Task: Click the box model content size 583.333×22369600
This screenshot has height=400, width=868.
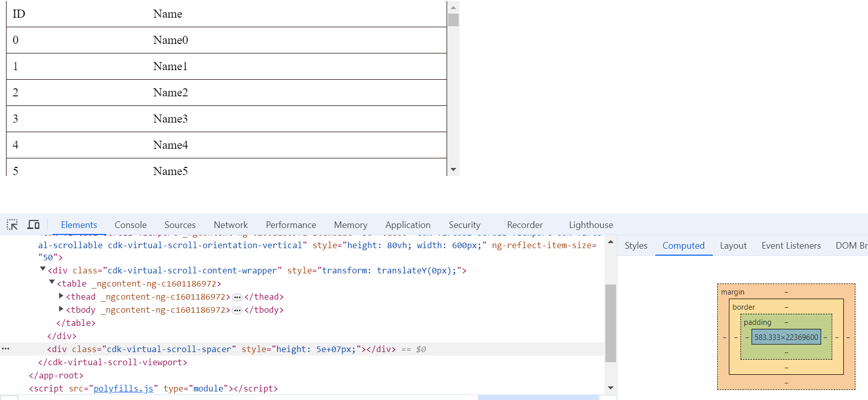Action: pos(786,337)
